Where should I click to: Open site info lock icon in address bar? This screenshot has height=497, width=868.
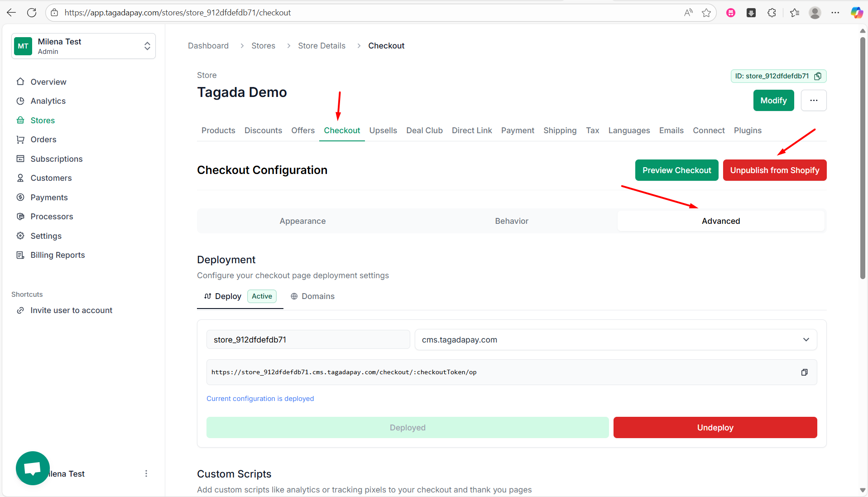[54, 13]
